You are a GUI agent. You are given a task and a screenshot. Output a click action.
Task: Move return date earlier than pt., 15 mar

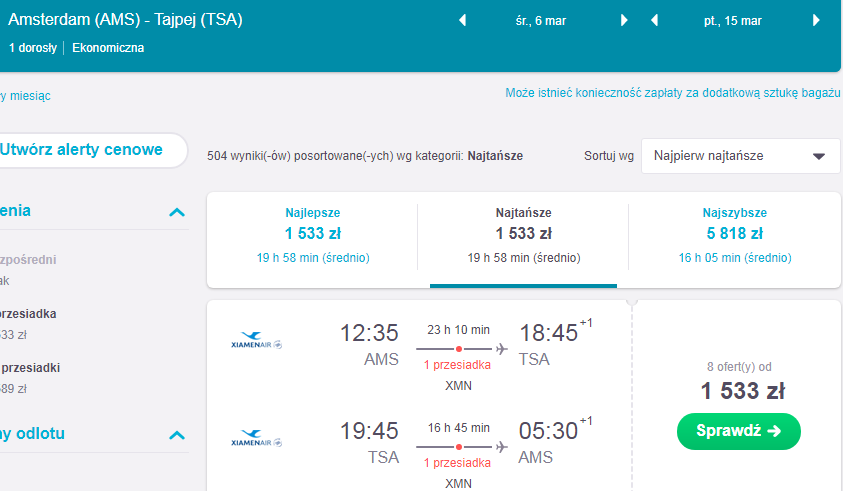tap(654, 20)
